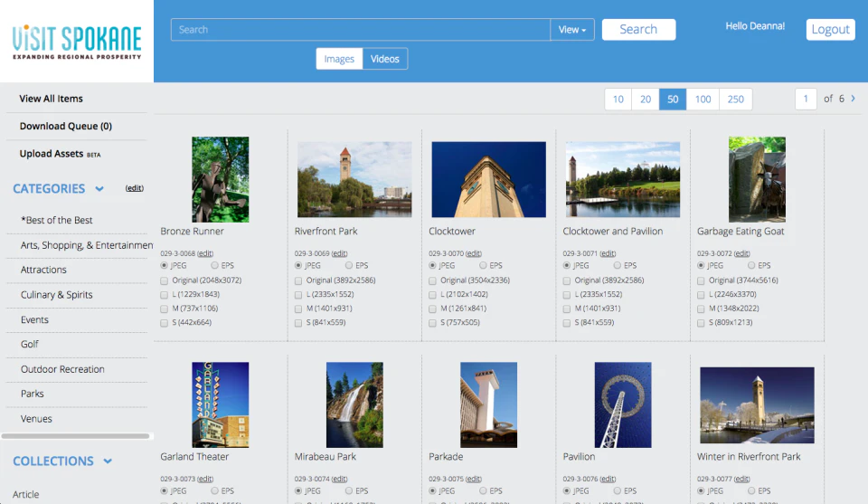Image resolution: width=868 pixels, height=504 pixels.
Task: Select Events category
Action: 34,319
